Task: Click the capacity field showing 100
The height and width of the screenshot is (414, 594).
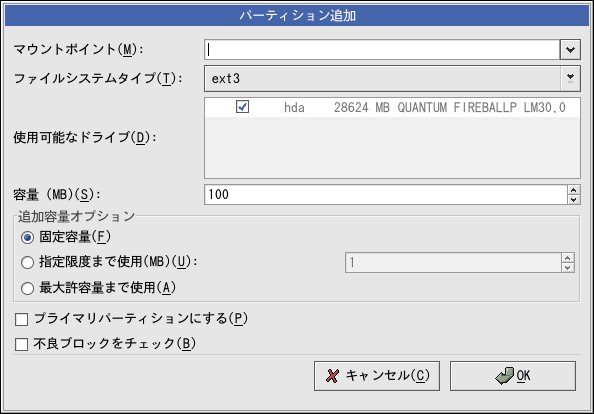Action: 386,195
